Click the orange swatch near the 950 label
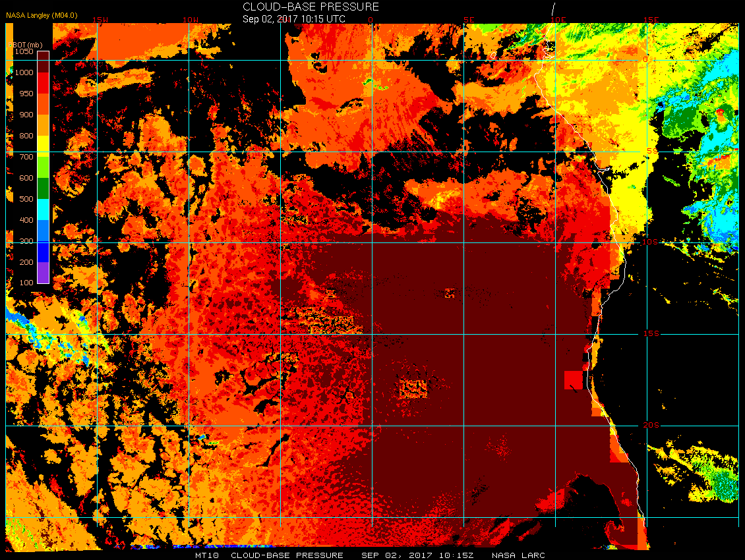 click(44, 104)
